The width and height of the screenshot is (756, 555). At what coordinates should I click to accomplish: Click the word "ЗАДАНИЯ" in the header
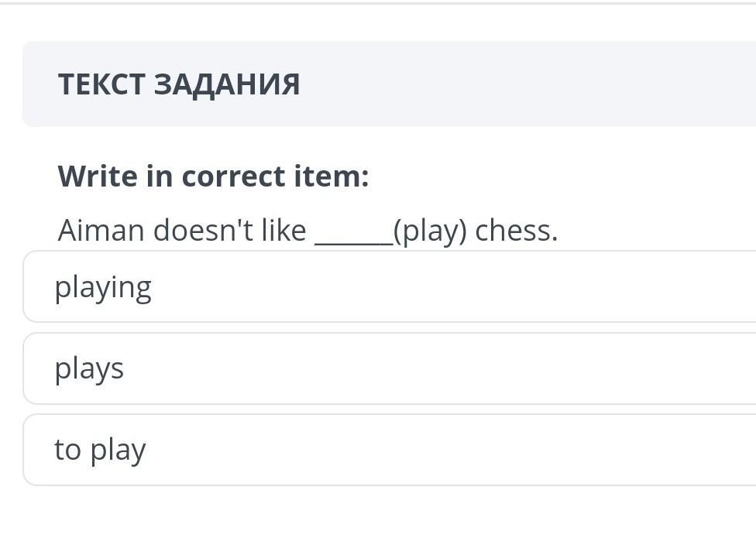(226, 84)
